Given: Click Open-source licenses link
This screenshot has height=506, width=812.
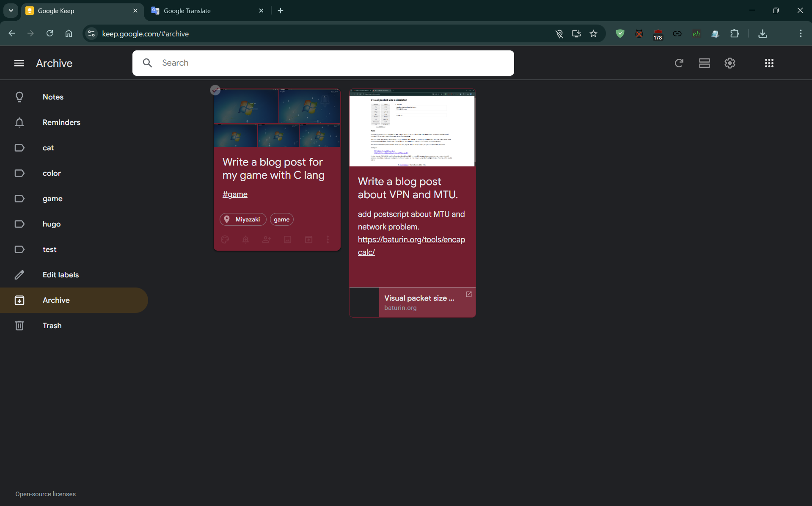Looking at the screenshot, I should (x=46, y=494).
